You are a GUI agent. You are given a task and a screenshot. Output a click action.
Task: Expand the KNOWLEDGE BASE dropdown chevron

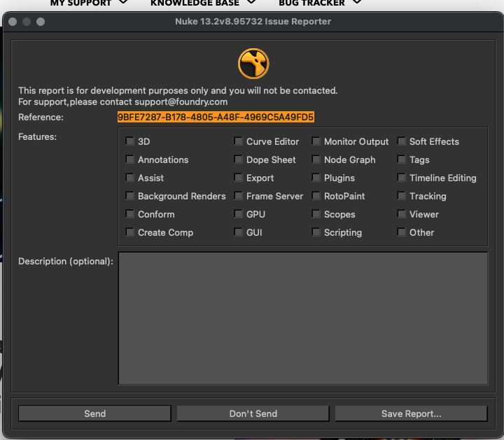point(252,2)
